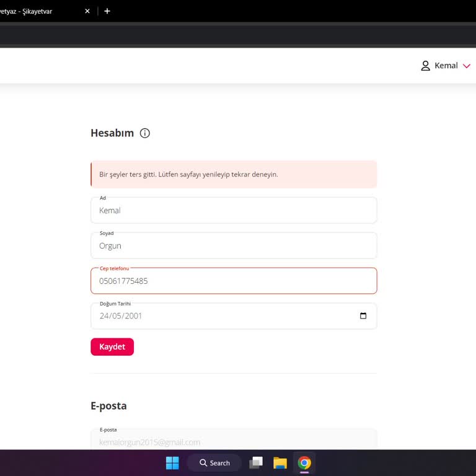Close the Şikayetvar browser tab
Viewport: 476px width, 476px height.
pyautogui.click(x=87, y=11)
